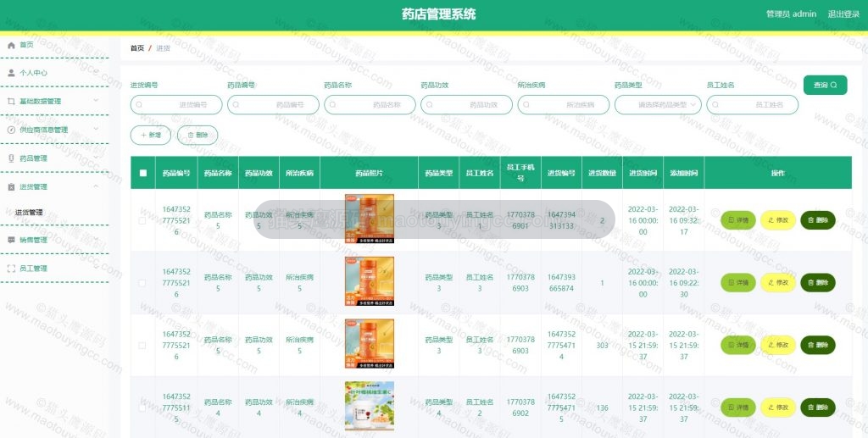The width and height of the screenshot is (868, 438).
Task: Open 详情 for 进货编号 1647393665874
Action: coord(738,283)
